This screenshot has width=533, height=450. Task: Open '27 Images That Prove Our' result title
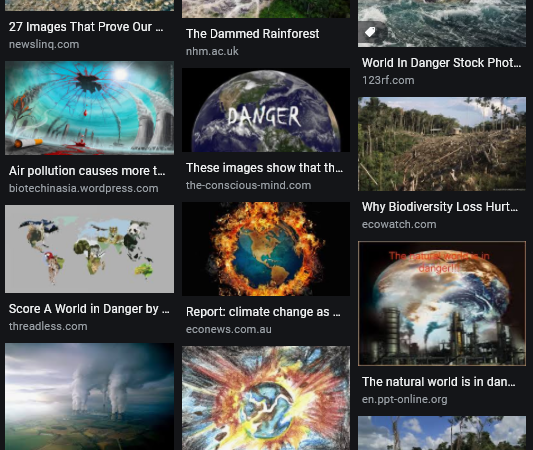[86, 27]
